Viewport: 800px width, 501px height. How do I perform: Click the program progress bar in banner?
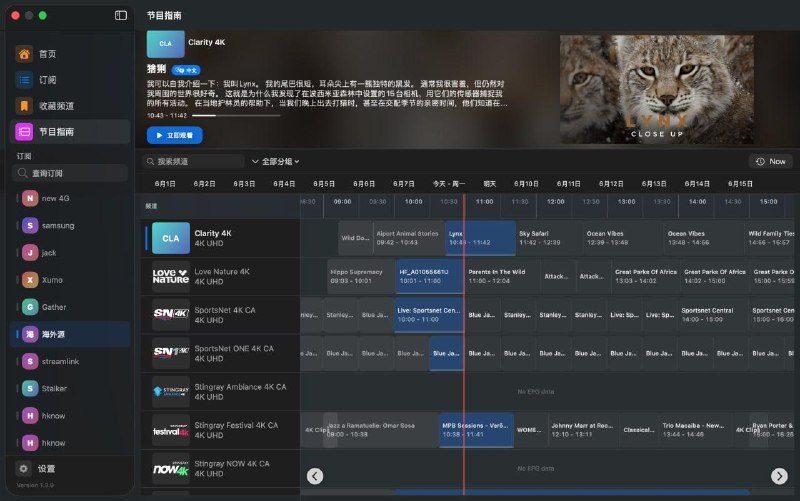pos(236,116)
